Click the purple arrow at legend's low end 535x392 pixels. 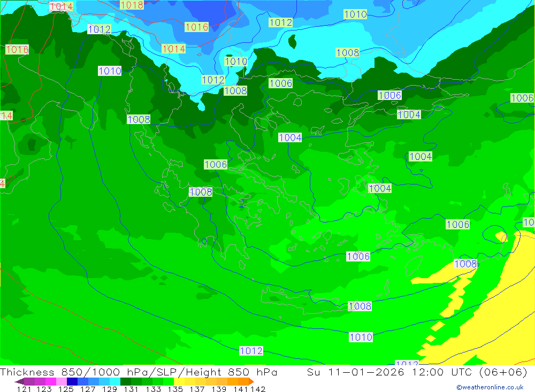(x=19, y=381)
